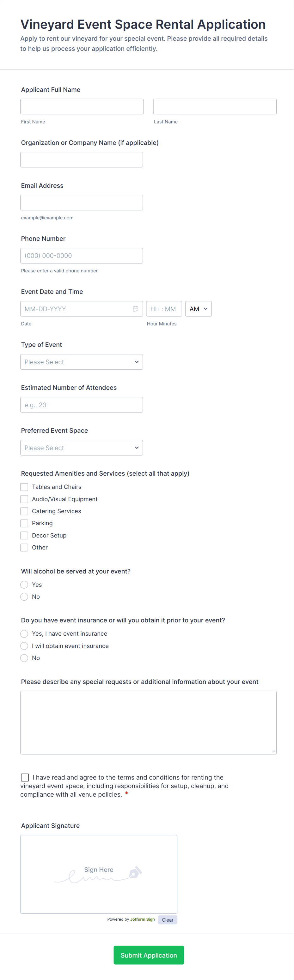Check the Parking amenity
This screenshot has width=294, height=980.
point(24,523)
